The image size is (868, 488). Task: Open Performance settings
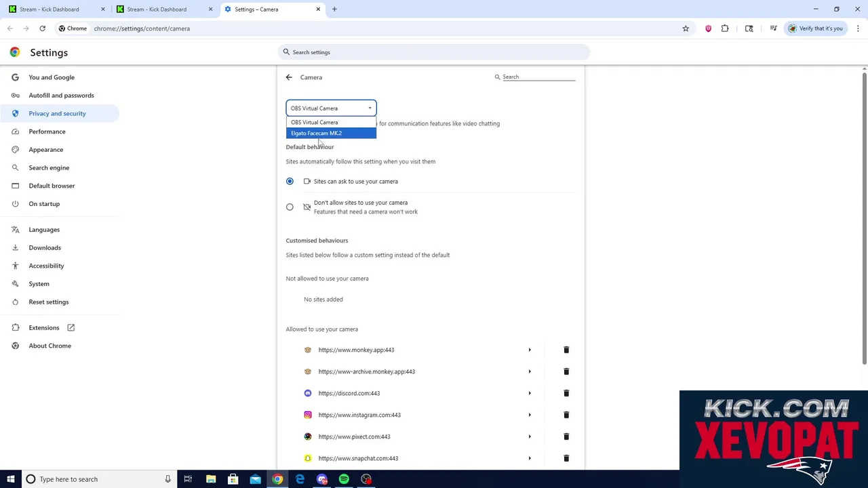(x=60, y=131)
